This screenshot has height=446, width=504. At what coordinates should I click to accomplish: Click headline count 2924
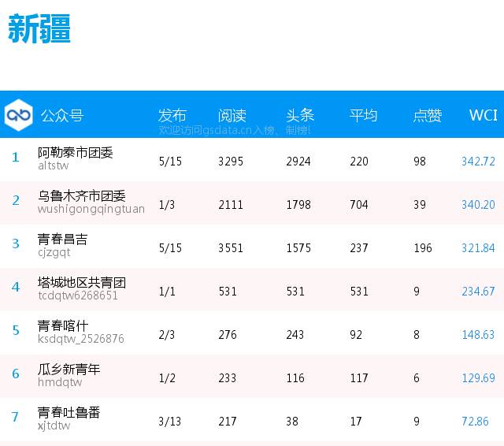[x=298, y=161]
